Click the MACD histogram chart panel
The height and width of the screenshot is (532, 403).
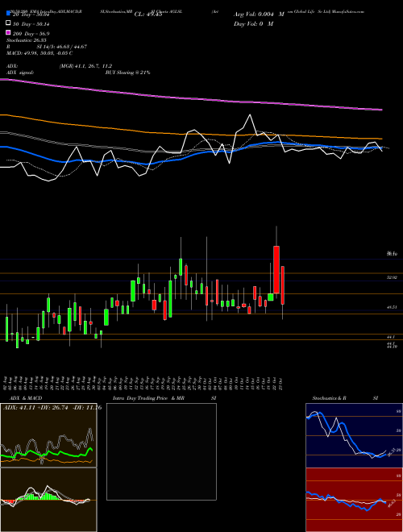48,500
